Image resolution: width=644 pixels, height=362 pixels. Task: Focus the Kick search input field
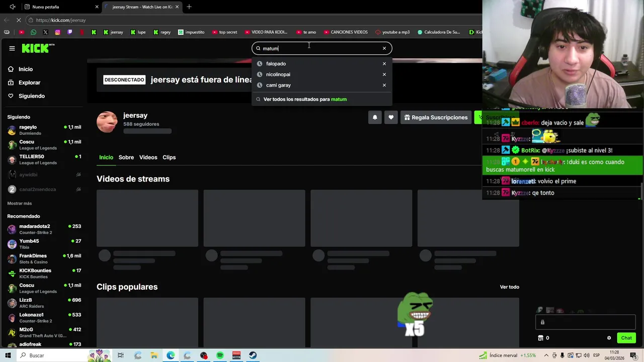click(321, 48)
